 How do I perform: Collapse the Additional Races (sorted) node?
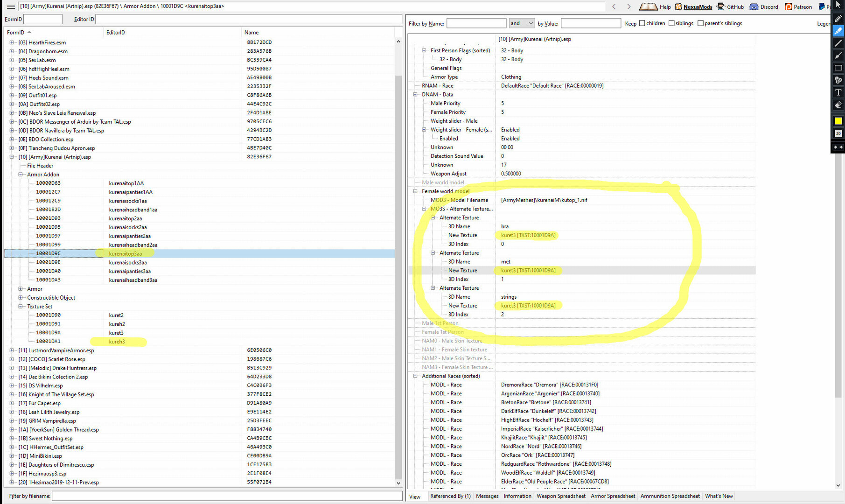pos(415,376)
